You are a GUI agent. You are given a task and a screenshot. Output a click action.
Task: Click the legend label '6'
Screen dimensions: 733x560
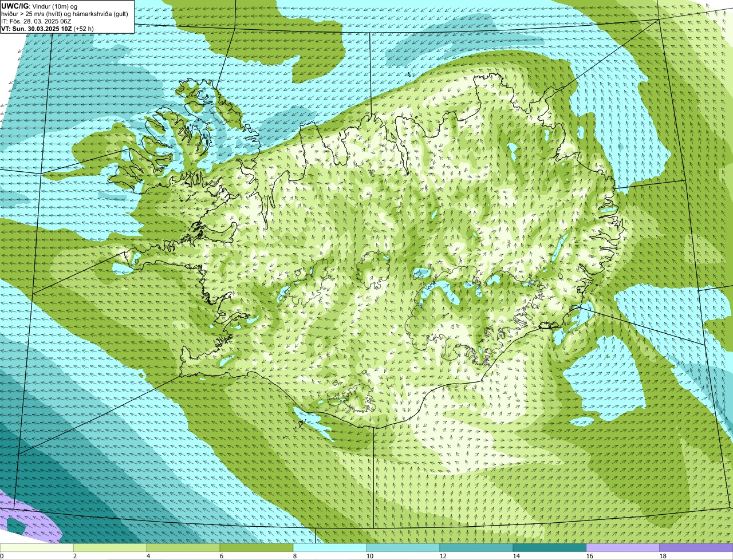222,556
